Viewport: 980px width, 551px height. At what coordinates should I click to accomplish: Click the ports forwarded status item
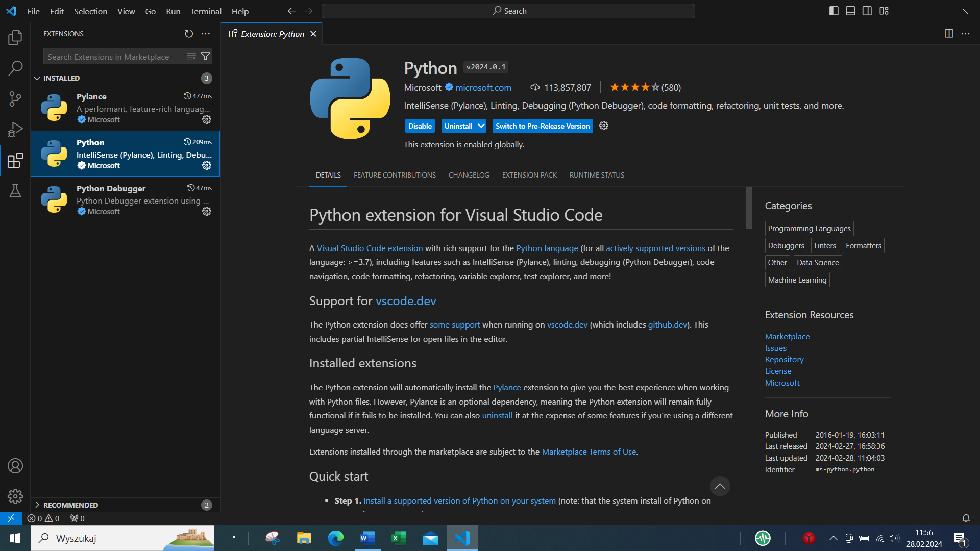pyautogui.click(x=78, y=518)
